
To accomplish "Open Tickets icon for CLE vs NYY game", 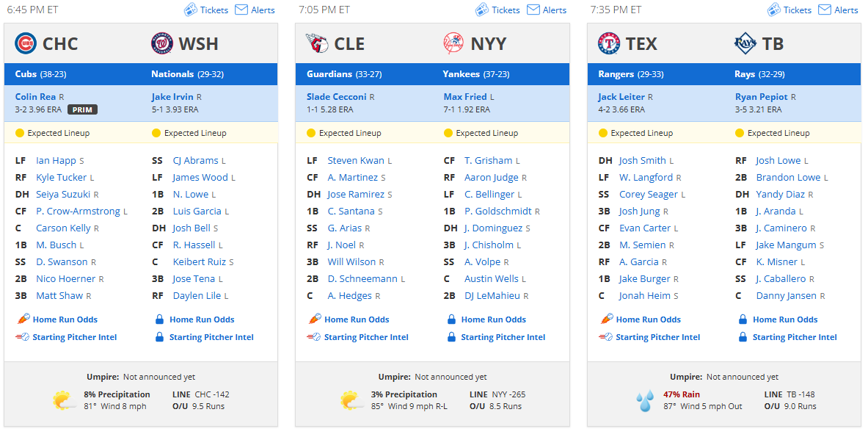I will [x=482, y=10].
